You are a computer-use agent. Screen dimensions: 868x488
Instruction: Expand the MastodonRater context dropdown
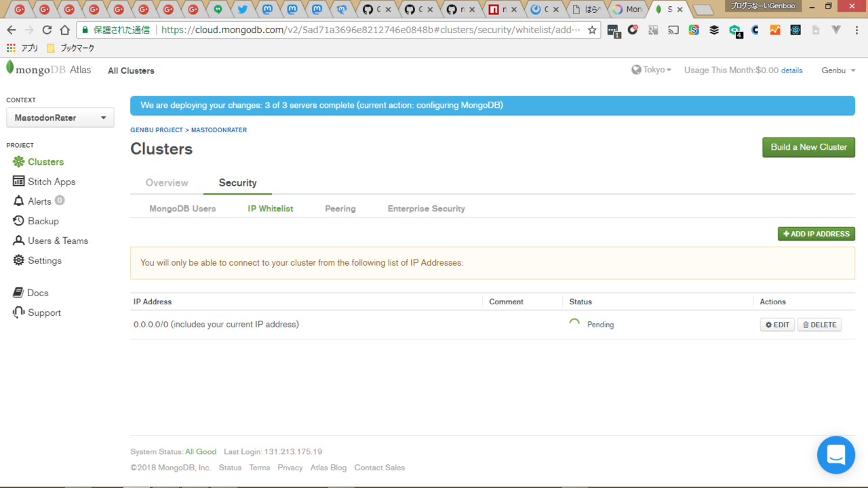click(60, 118)
